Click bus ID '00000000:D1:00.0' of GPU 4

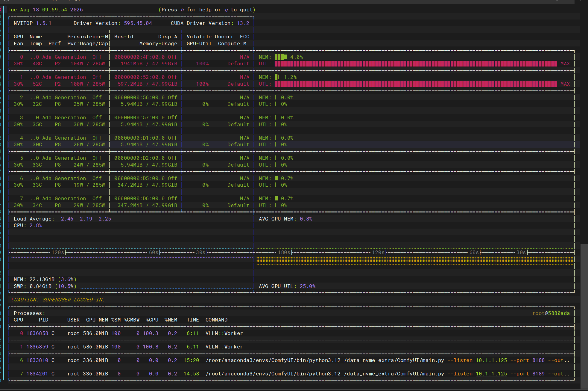point(139,138)
